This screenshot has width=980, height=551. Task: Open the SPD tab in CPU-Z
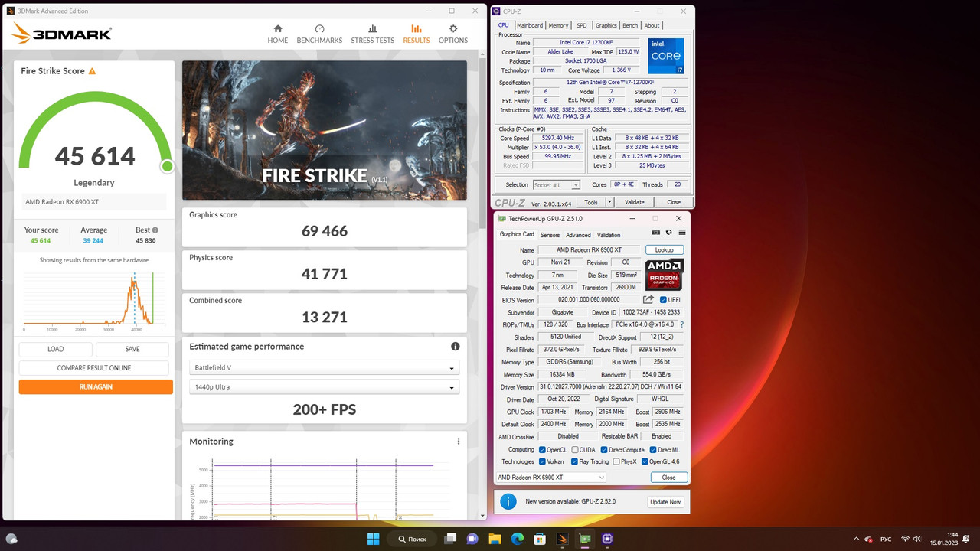coord(582,25)
